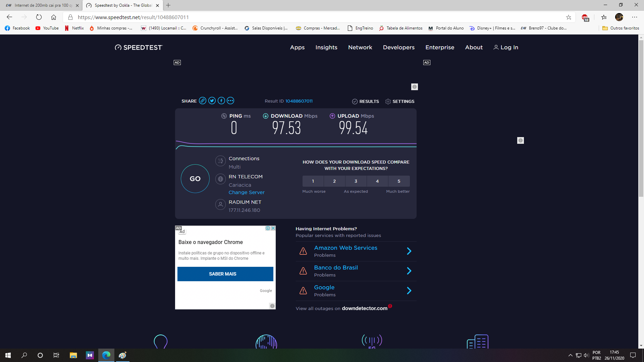Open the Banco do Brasil link

coord(336,267)
